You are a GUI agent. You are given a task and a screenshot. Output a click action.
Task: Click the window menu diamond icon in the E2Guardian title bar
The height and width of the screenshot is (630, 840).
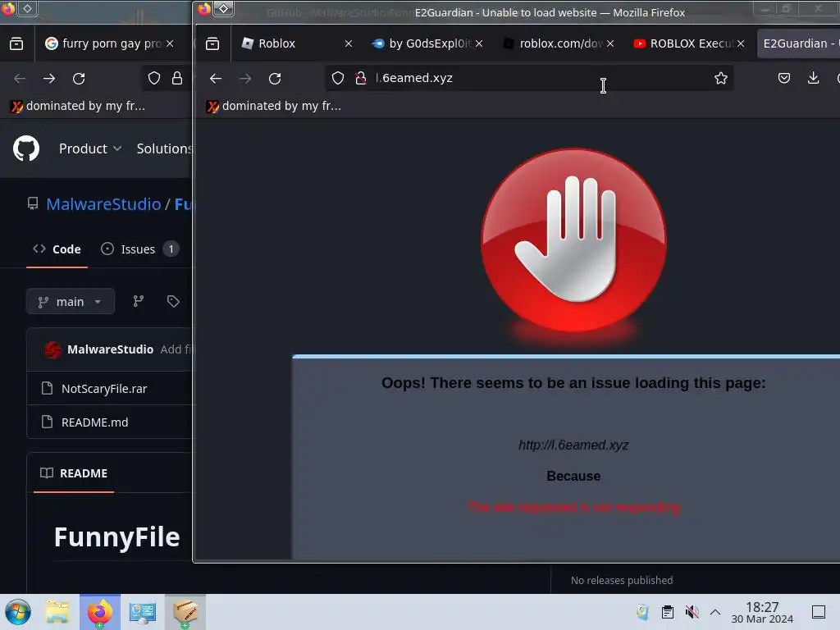[x=223, y=8]
